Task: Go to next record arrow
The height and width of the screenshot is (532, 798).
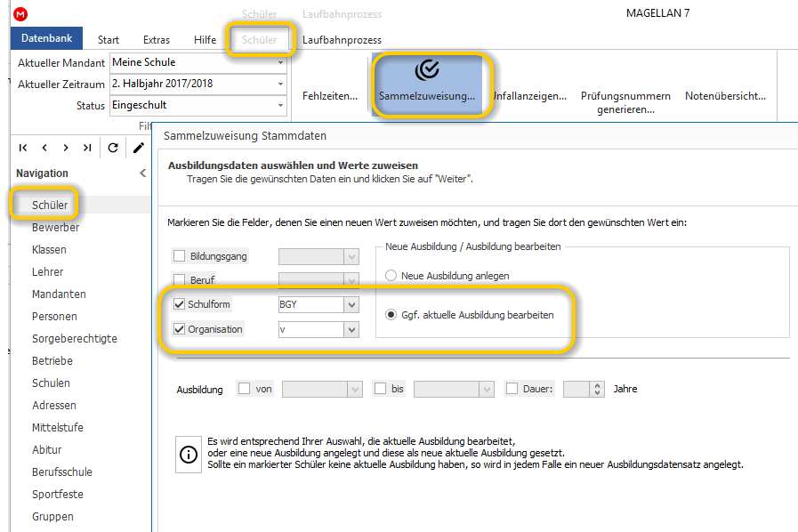Action: pos(66,148)
